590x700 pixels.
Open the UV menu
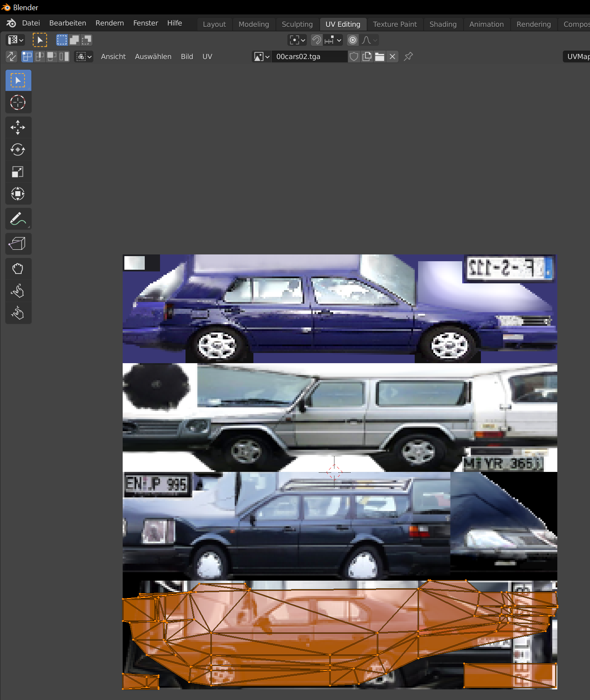point(207,56)
